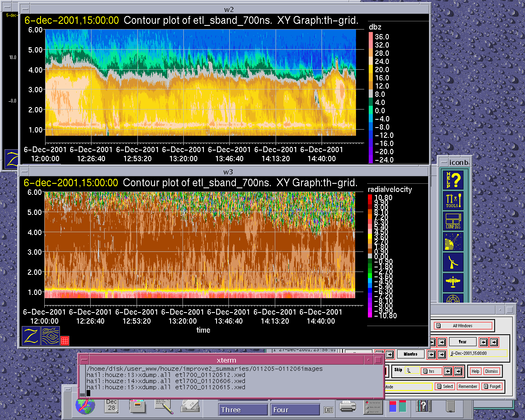
Task: Open the Forget option menu
Action: [492, 386]
